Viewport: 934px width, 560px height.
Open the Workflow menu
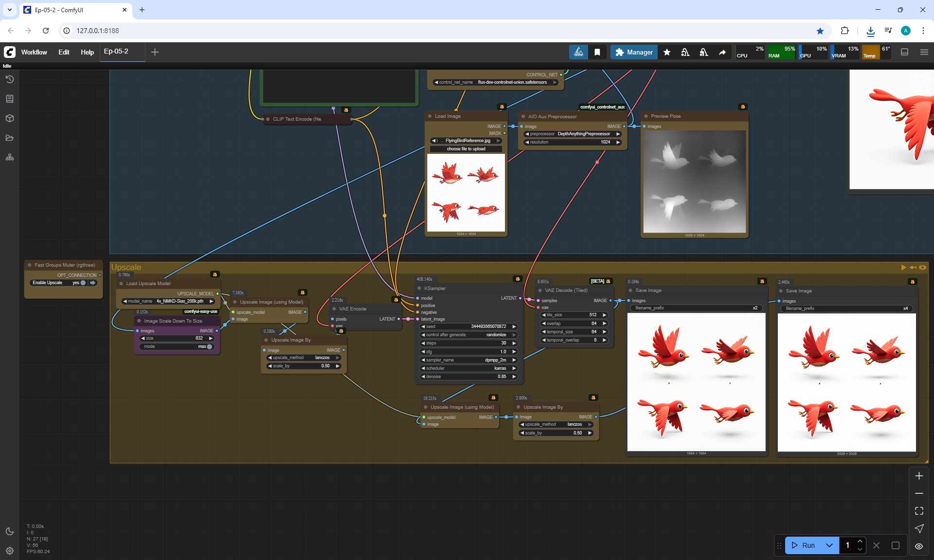(34, 52)
